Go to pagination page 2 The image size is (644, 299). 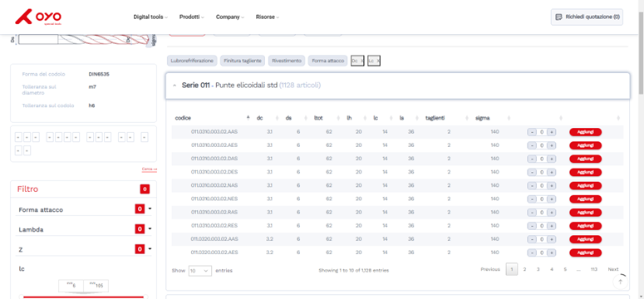524,269
